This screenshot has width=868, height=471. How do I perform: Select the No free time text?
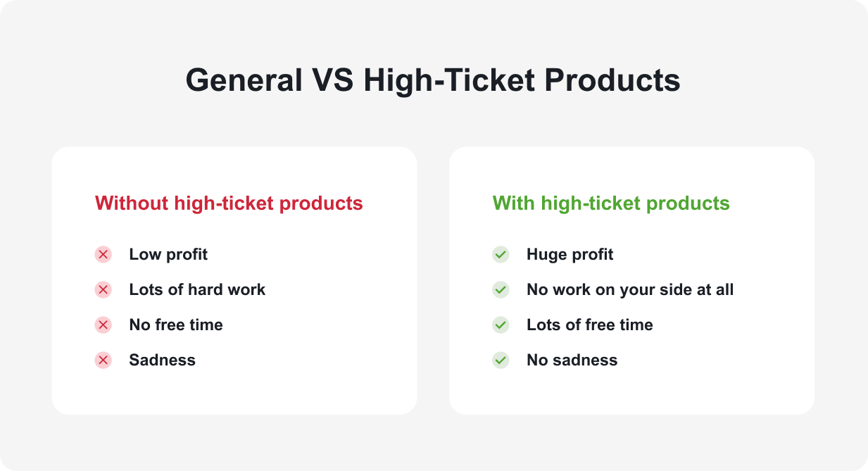[176, 325]
